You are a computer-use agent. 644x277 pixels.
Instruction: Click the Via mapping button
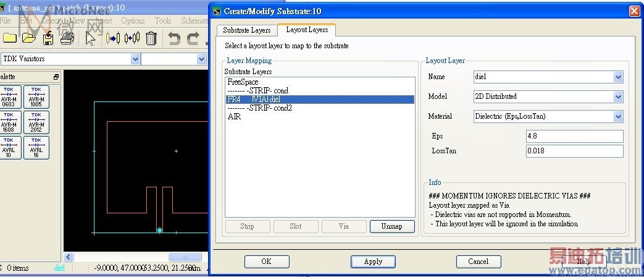tap(344, 226)
